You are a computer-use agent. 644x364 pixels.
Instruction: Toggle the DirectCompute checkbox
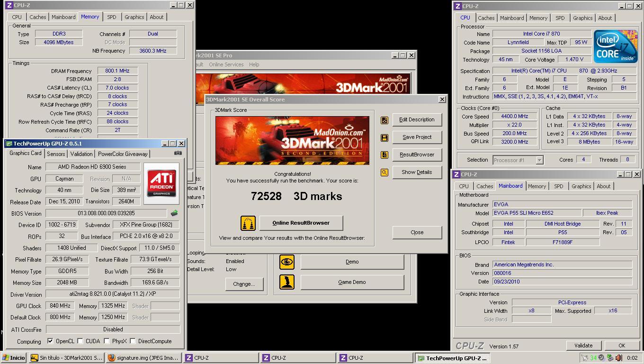(x=133, y=341)
